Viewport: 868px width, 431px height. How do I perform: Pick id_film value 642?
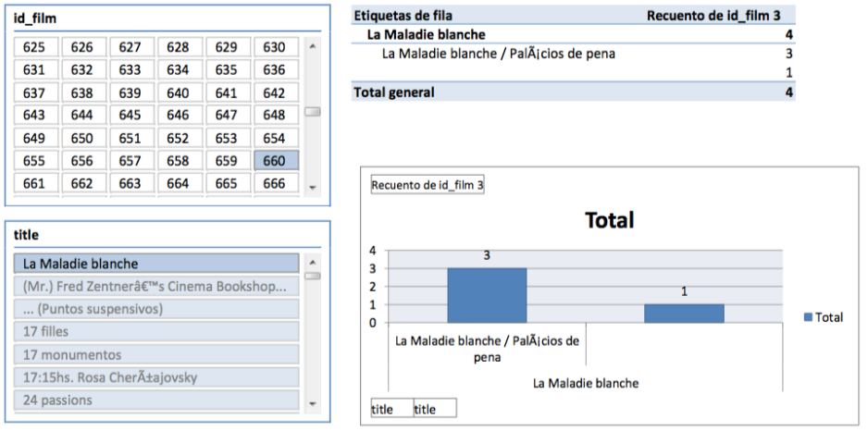coord(277,92)
